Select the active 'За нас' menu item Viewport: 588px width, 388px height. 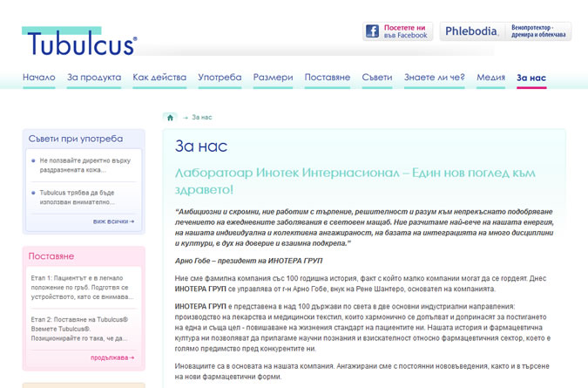coord(531,78)
